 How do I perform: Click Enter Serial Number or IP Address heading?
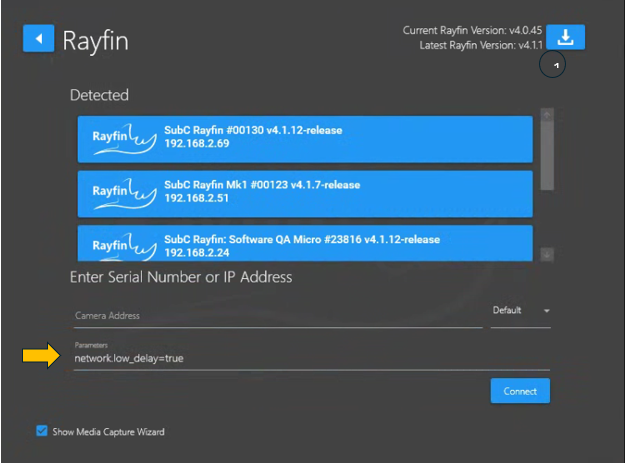point(181,277)
